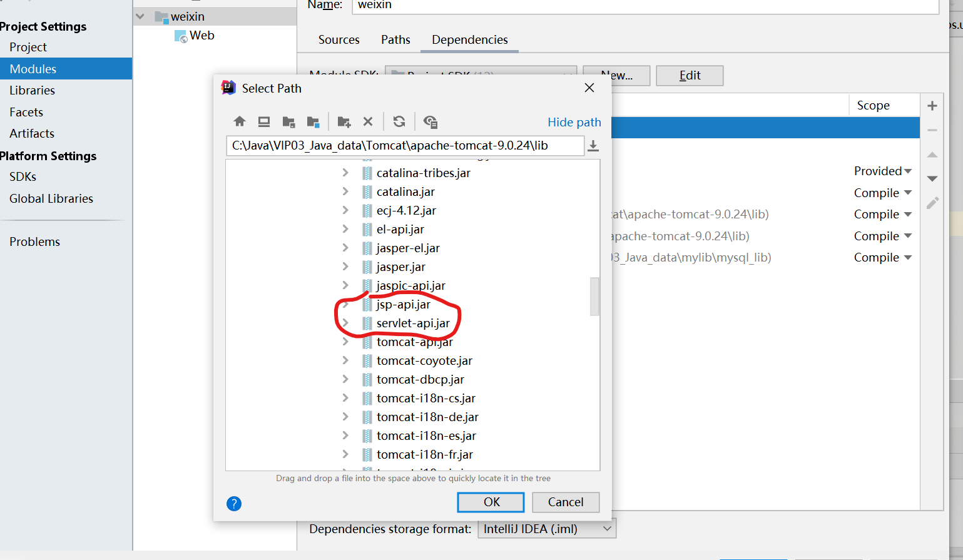Image resolution: width=963 pixels, height=560 pixels.
Task: Open Dependencies storage format dropdown
Action: pos(547,529)
